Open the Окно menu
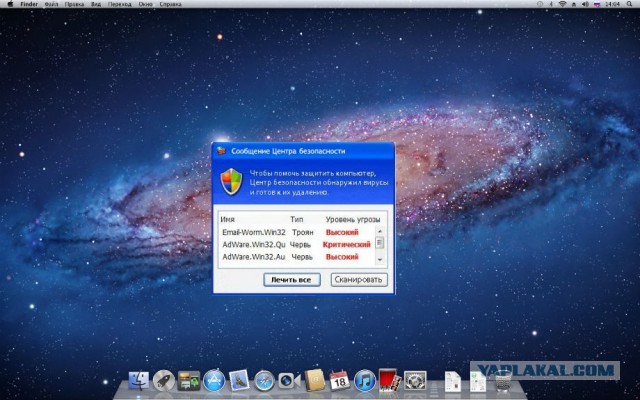 tap(145, 4)
